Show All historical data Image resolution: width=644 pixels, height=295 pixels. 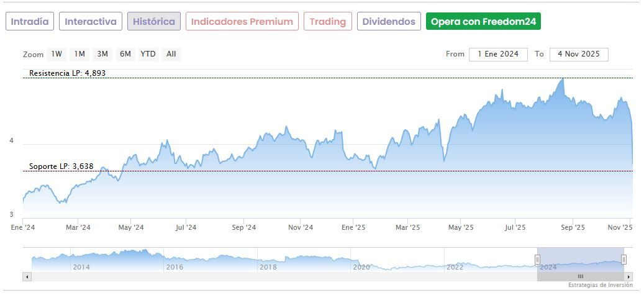pos(171,54)
